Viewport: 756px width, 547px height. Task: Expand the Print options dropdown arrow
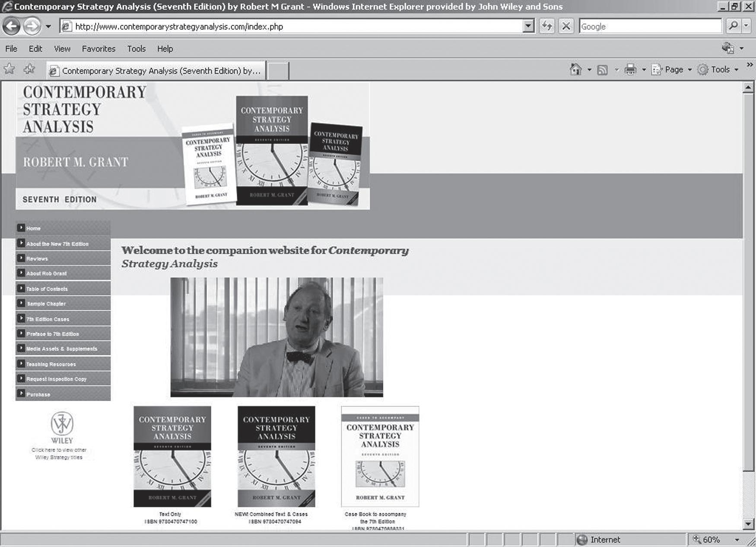(644, 70)
